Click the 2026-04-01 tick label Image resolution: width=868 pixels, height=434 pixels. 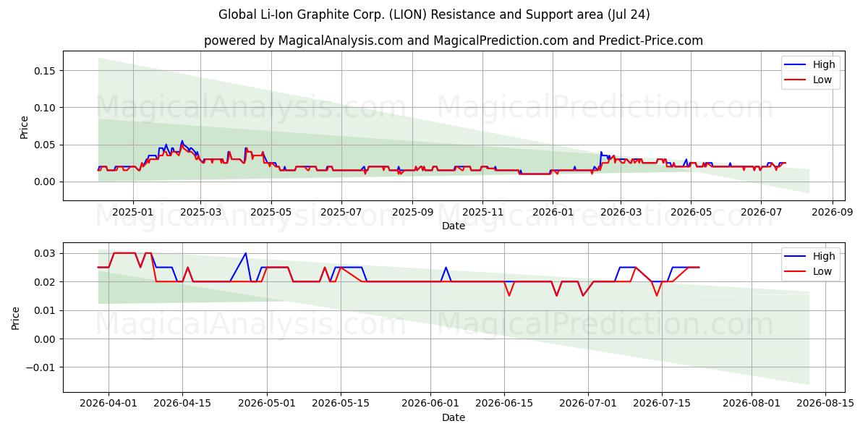click(109, 404)
